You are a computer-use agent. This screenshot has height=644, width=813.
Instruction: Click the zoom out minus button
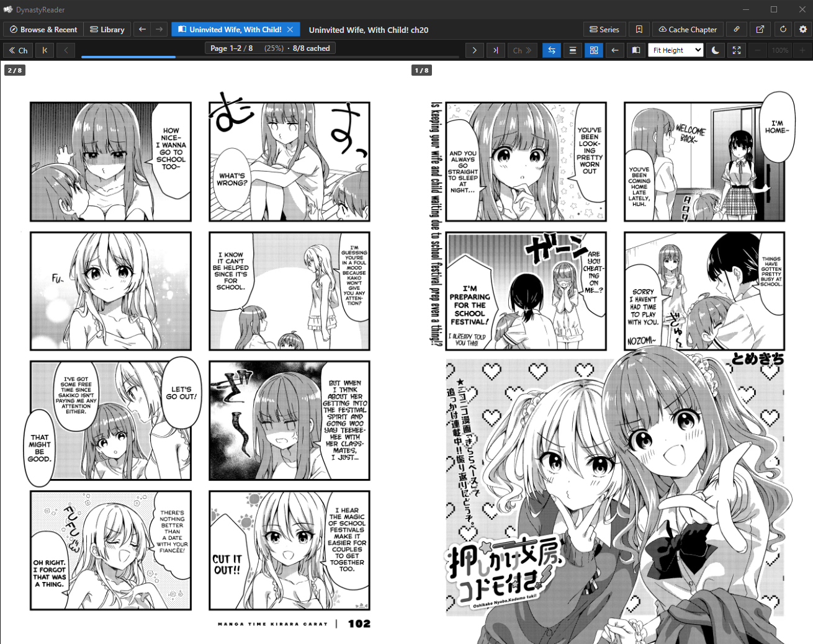(x=758, y=50)
